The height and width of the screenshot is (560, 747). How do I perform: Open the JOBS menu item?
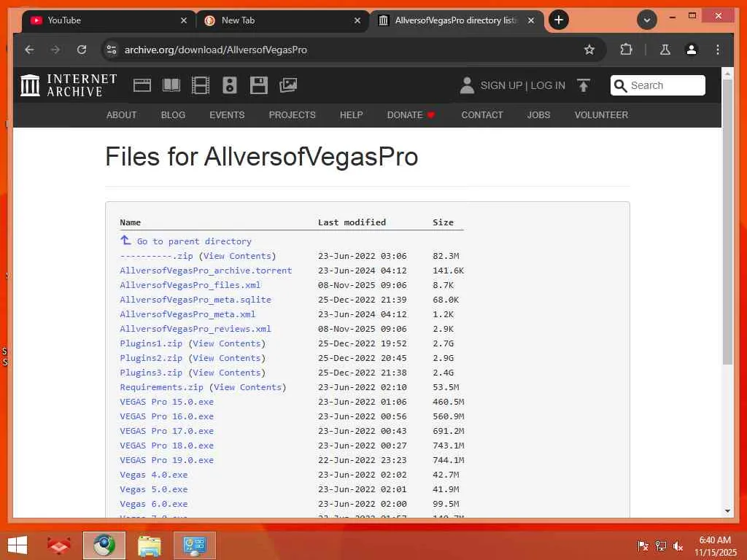pyautogui.click(x=538, y=114)
